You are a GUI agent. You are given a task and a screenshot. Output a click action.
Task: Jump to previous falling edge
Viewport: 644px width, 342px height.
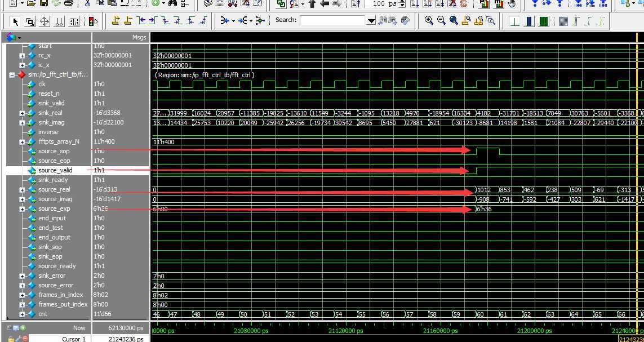[166, 20]
